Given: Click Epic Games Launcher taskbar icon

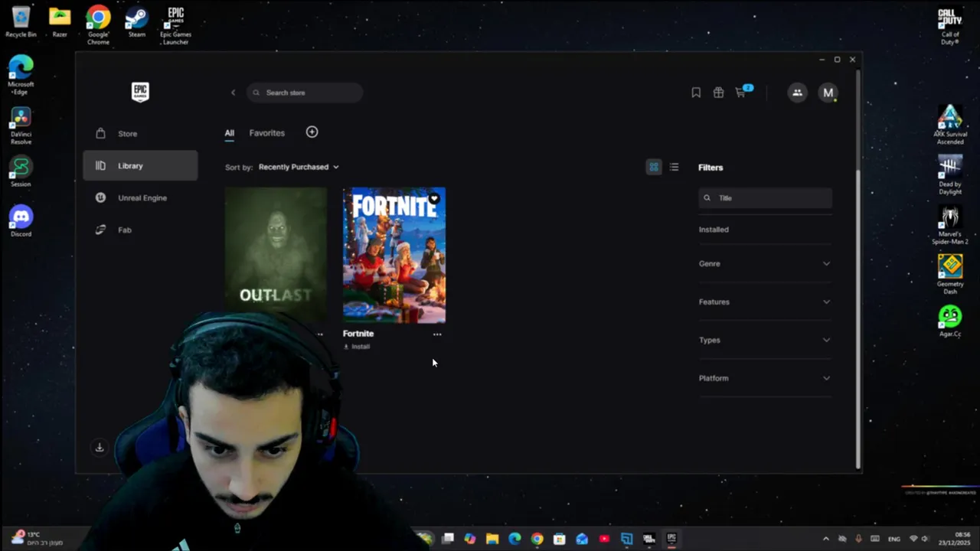Looking at the screenshot, I should (671, 539).
